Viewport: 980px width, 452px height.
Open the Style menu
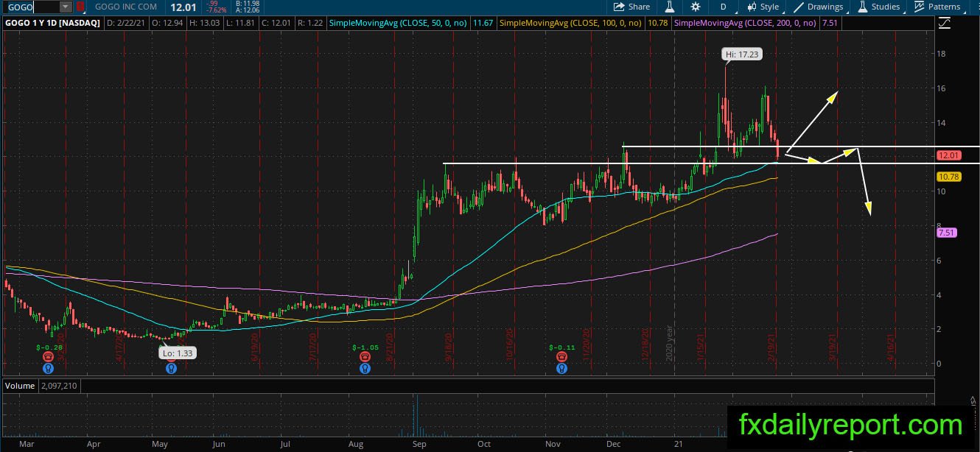tap(763, 7)
